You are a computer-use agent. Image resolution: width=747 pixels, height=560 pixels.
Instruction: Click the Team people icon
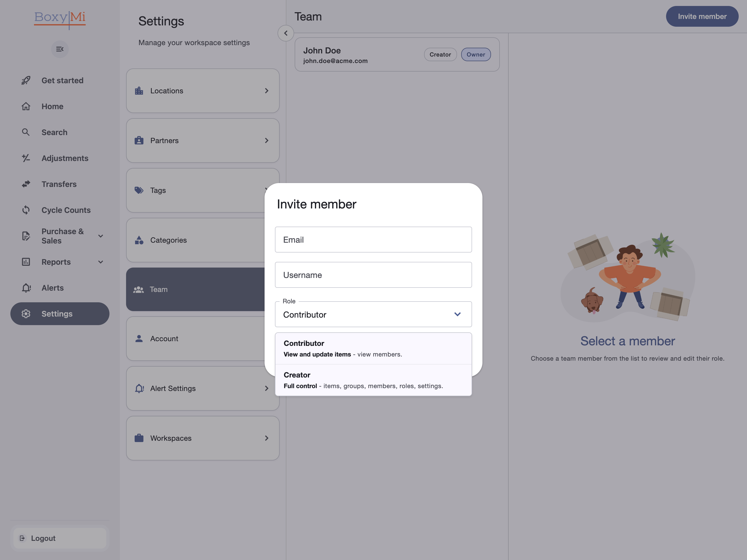tap(139, 290)
